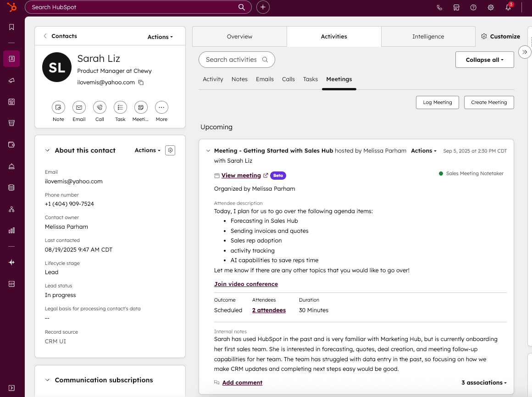
Task: Click the Collapse all selector
Action: coord(484,60)
